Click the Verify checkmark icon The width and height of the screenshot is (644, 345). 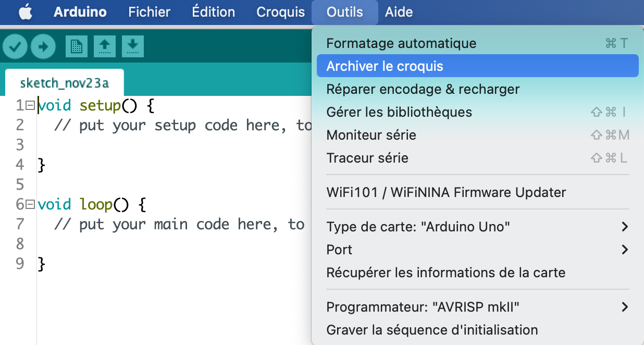[15, 47]
